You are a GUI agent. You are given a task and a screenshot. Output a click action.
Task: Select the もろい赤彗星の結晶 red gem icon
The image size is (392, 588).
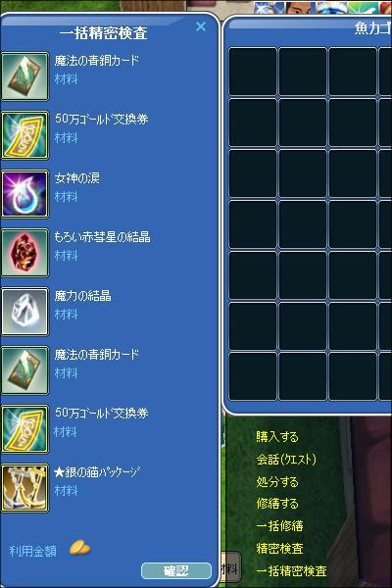click(x=24, y=253)
